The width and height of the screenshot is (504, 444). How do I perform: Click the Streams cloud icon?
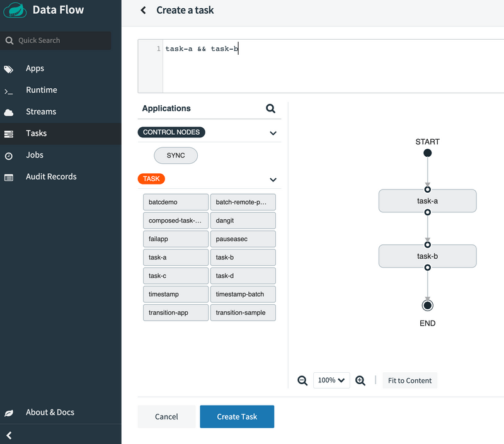tap(9, 113)
